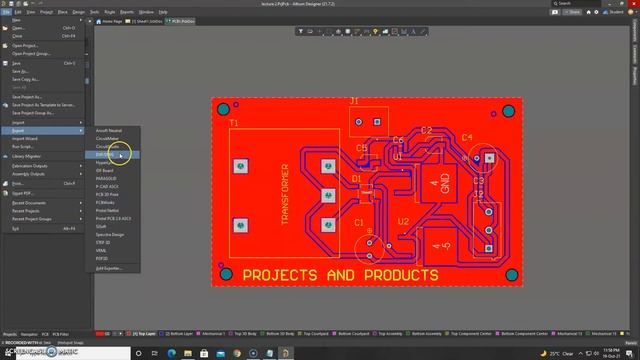The image size is (640, 360).
Task: Open the Components side panel tab
Action: point(634,31)
